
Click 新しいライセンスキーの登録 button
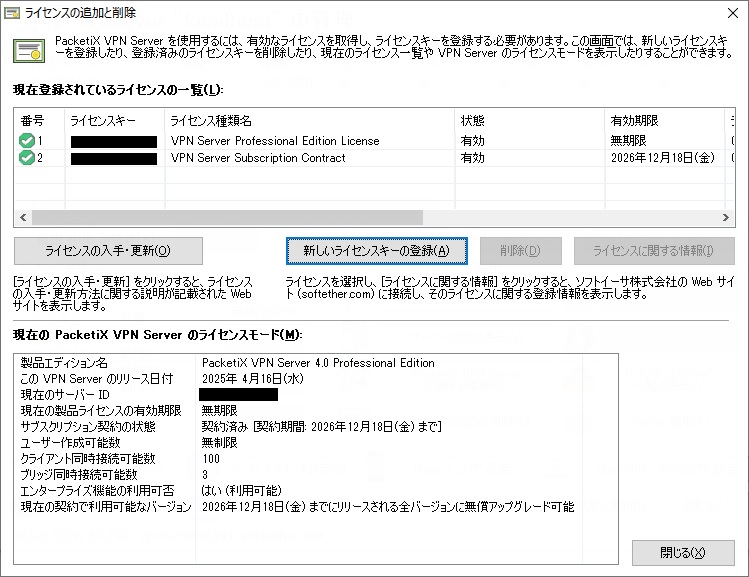pyautogui.click(x=376, y=250)
